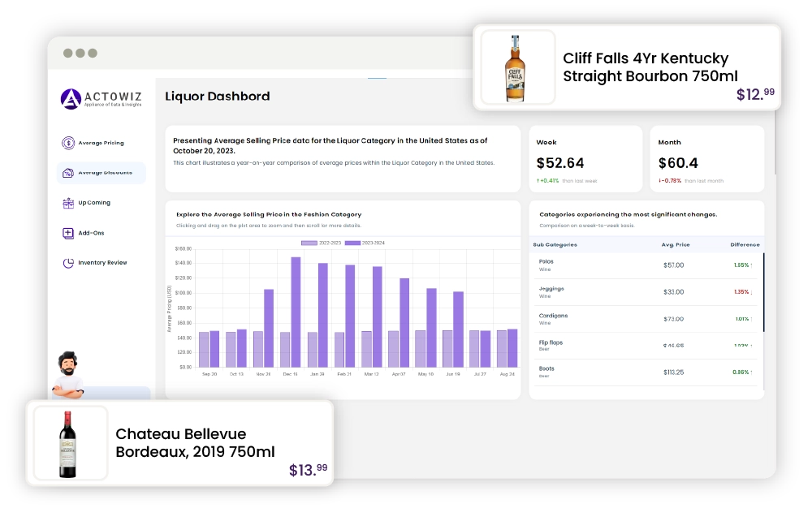The width and height of the screenshot is (812, 521).
Task: Click the Month value $60.4
Action: (x=678, y=163)
